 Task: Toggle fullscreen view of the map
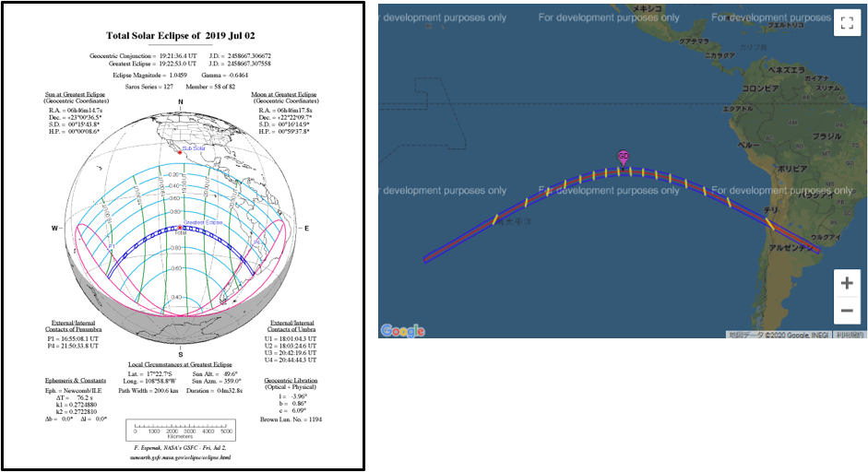coord(847,23)
